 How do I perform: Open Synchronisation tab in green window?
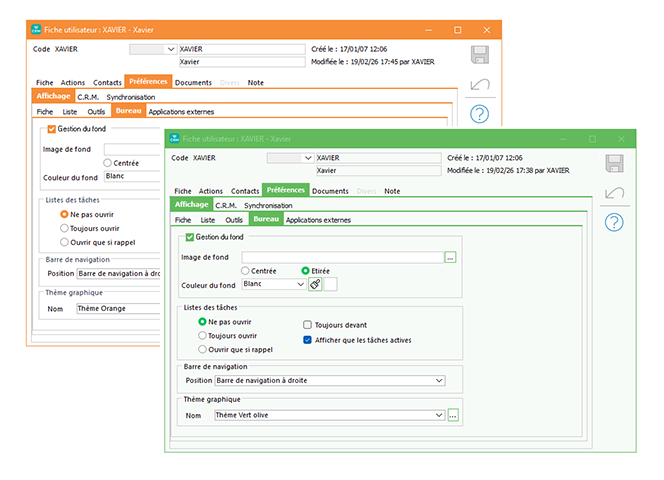[268, 205]
